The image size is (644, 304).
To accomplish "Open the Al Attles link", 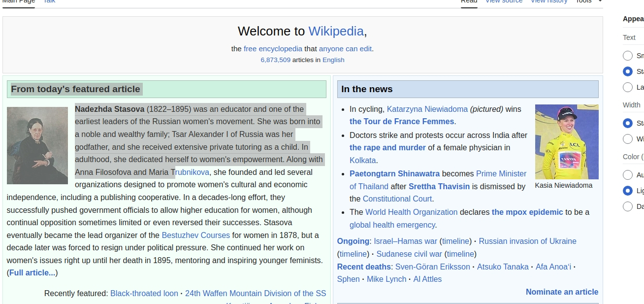I will pyautogui.click(x=427, y=279).
